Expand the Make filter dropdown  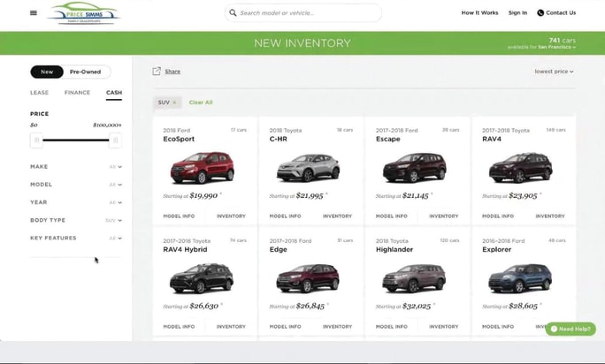pos(115,167)
